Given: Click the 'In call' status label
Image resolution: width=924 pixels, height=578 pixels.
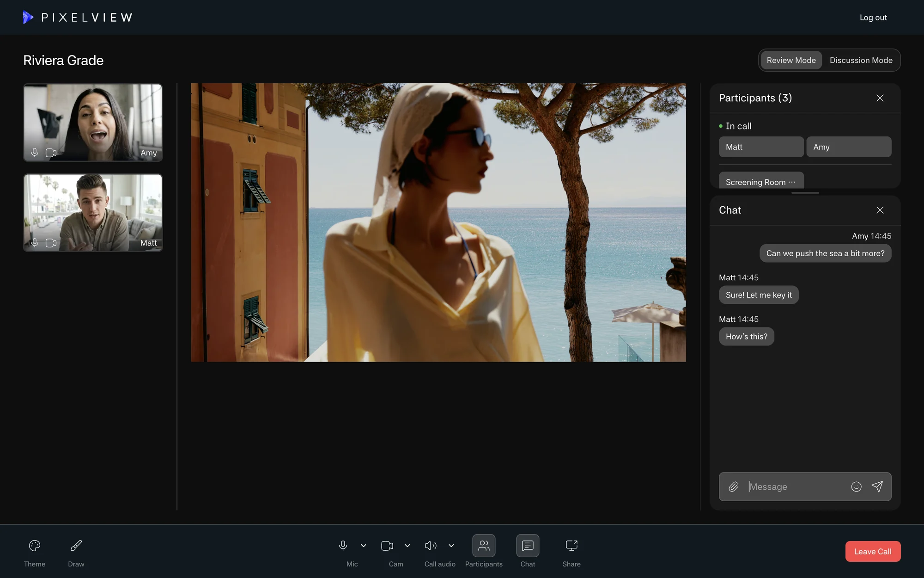Looking at the screenshot, I should 738,126.
